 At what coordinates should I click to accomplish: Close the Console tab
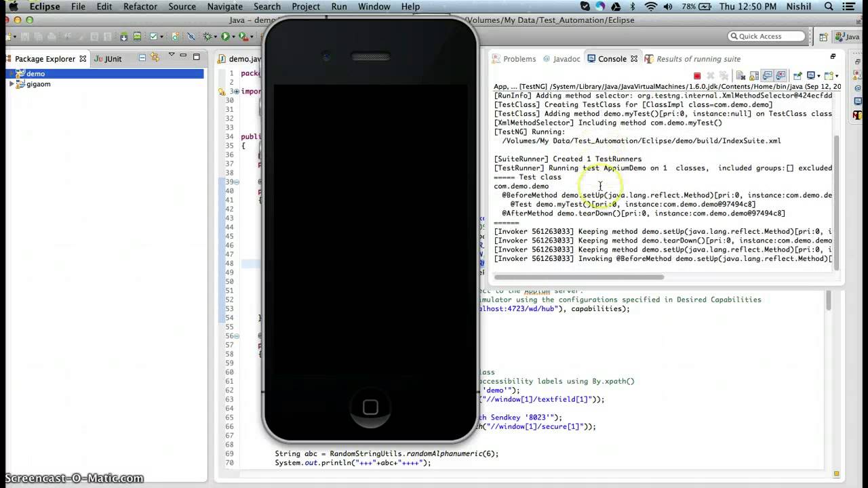[634, 59]
